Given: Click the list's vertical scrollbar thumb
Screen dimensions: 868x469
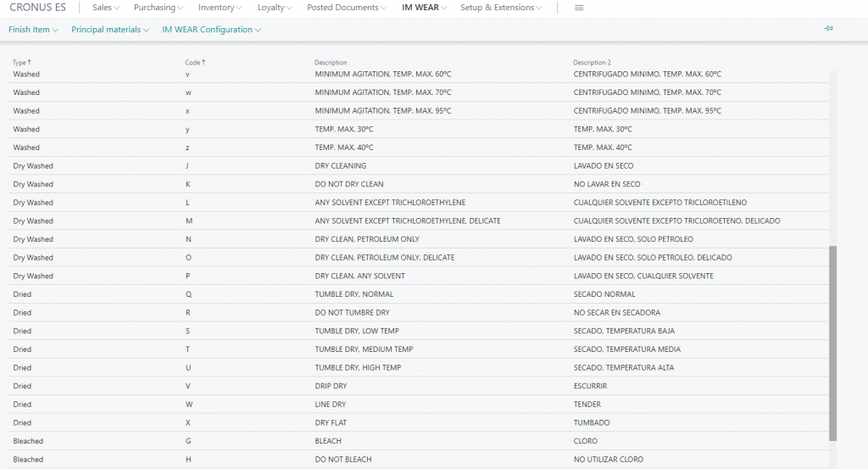Looking at the screenshot, I should (832, 343).
